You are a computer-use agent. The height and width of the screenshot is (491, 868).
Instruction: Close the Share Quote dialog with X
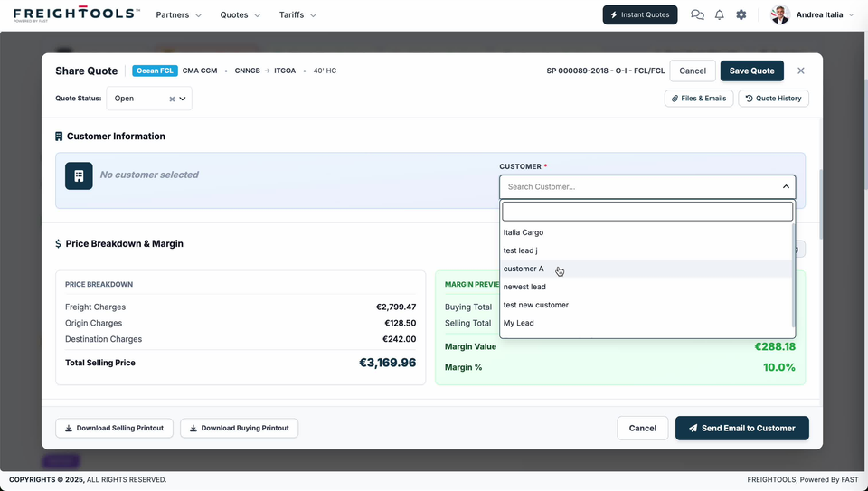[800, 71]
